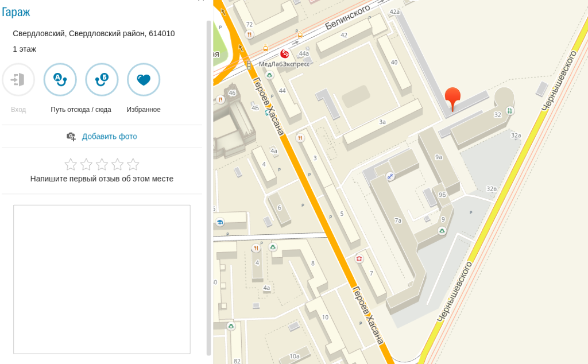Click the food icon near building 72
The height and width of the screenshot is (364, 588).
249,34
